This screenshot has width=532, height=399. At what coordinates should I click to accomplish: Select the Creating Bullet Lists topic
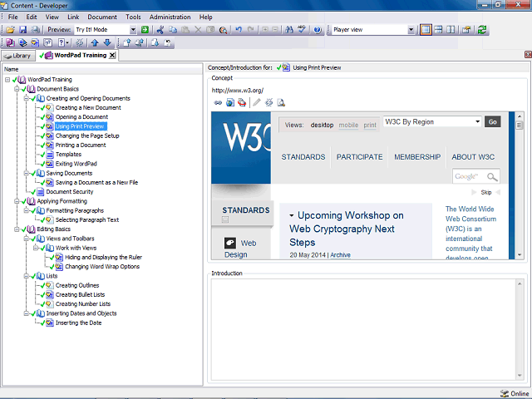(x=80, y=295)
